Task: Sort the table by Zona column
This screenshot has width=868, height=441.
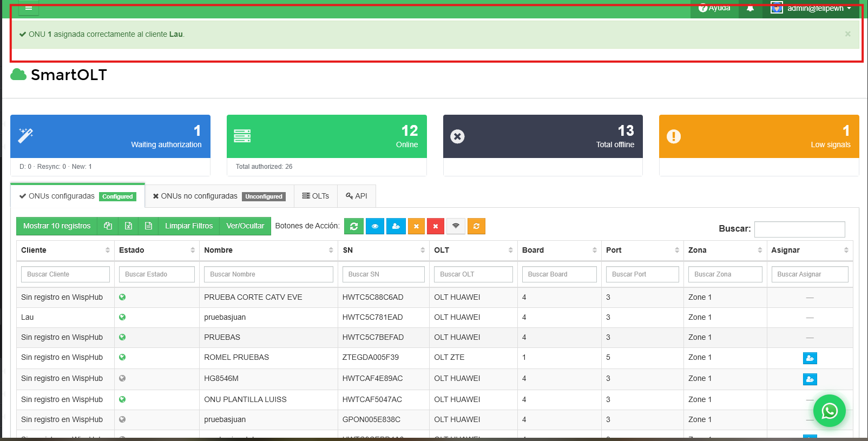Action: coord(725,250)
